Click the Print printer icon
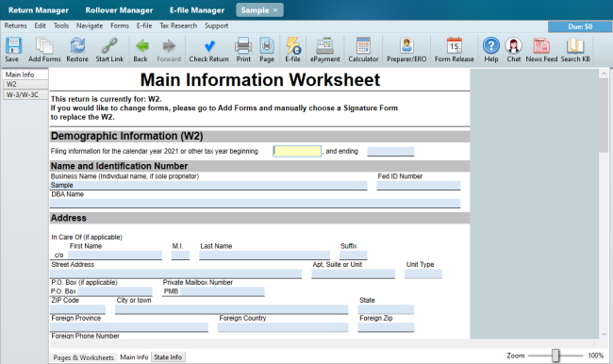Image resolution: width=613 pixels, height=364 pixels. tap(243, 46)
